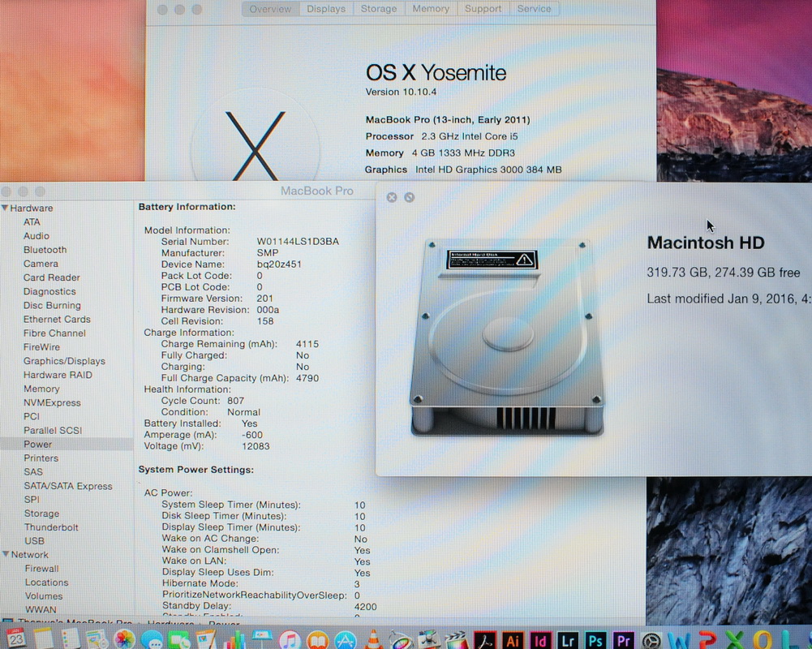Viewport: 812px width, 649px height.
Task: Open the Notes app in dock
Action: (x=44, y=638)
